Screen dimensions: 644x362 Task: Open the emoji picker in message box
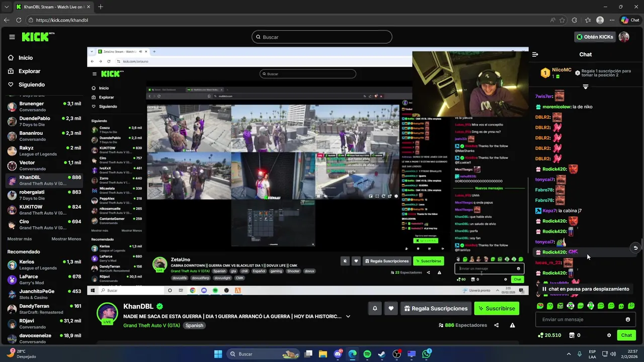pos(628,319)
